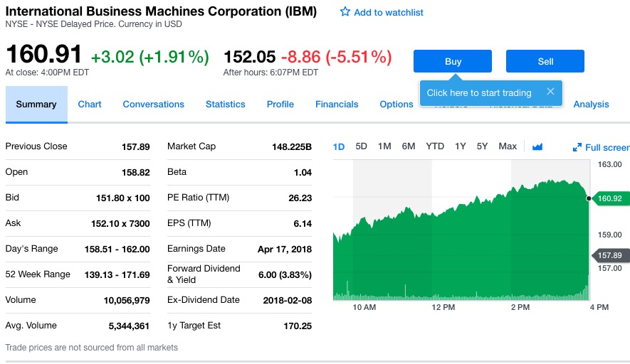Click the Market Cap value 148.225B
This screenshot has width=630, height=364.
coord(292,147)
